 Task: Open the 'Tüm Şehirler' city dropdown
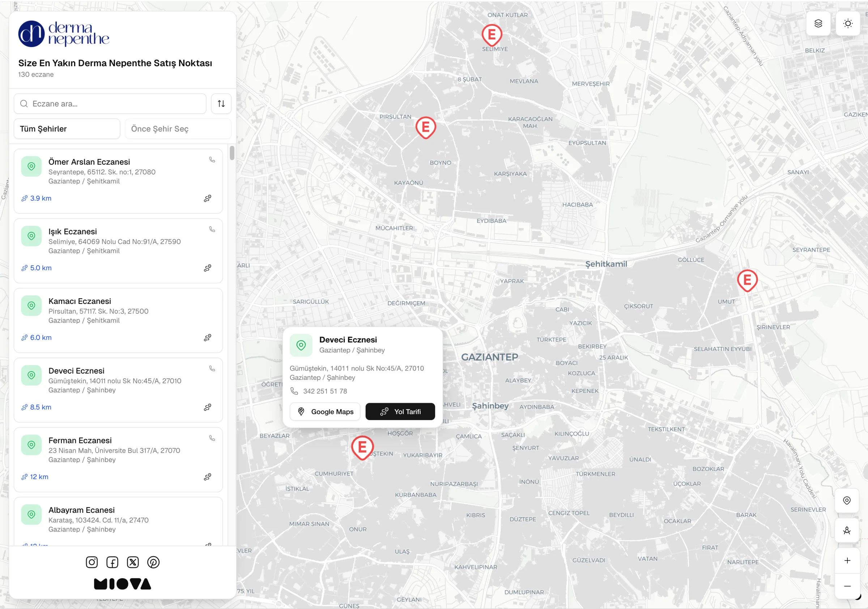pyautogui.click(x=67, y=129)
